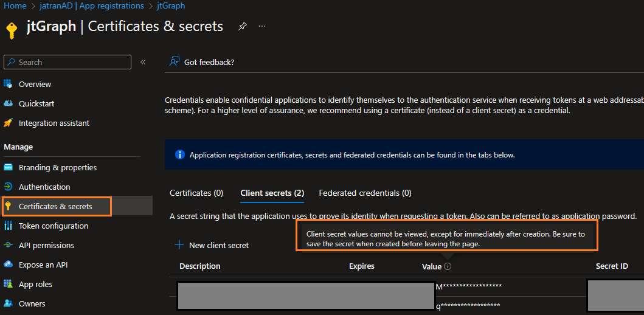644x315 pixels.
Task: Click the Integration assistant rocket icon
Action: (8, 123)
